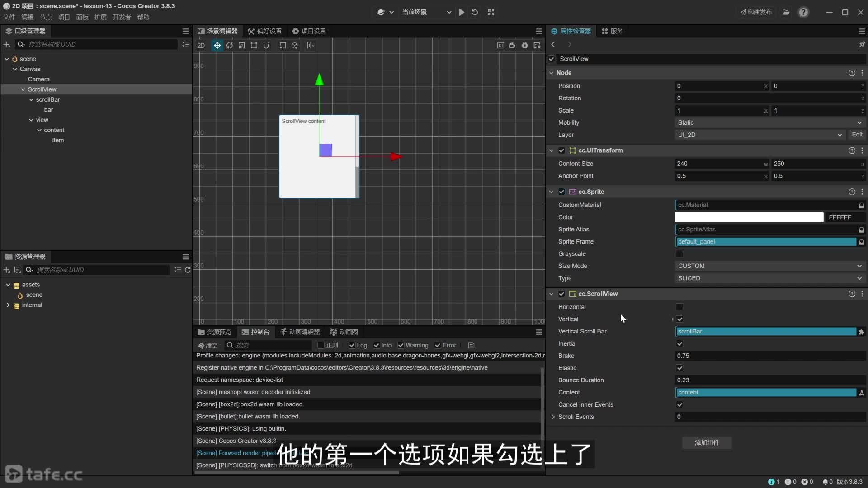Open the align tools dropdown
Viewport: 868px width, 488px height.
pyautogui.click(x=311, y=45)
